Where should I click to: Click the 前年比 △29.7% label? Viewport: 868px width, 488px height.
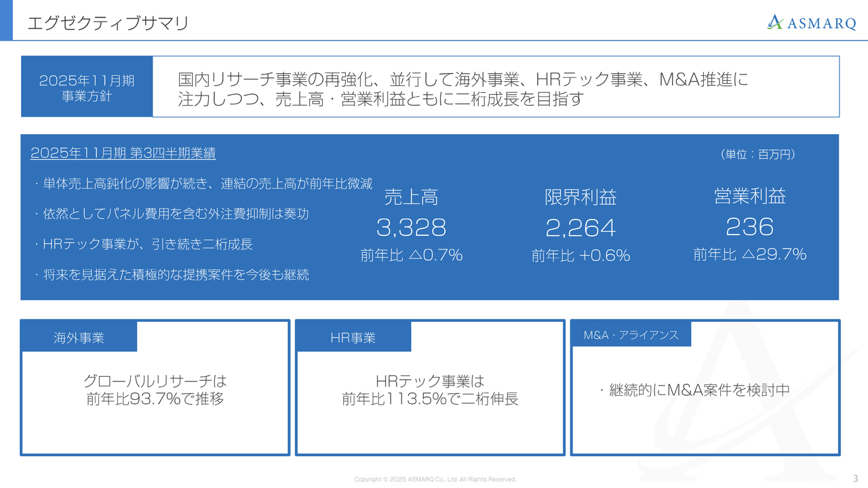[x=749, y=255]
